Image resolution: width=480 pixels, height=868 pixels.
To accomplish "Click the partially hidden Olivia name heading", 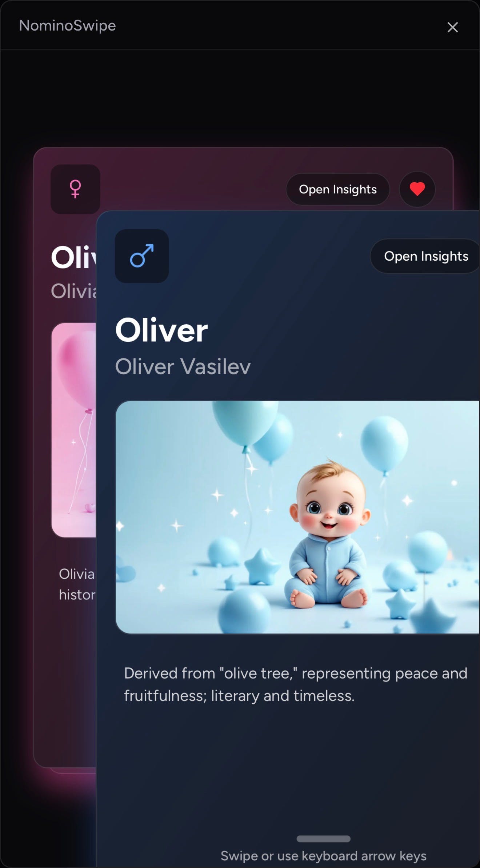I will (x=74, y=257).
